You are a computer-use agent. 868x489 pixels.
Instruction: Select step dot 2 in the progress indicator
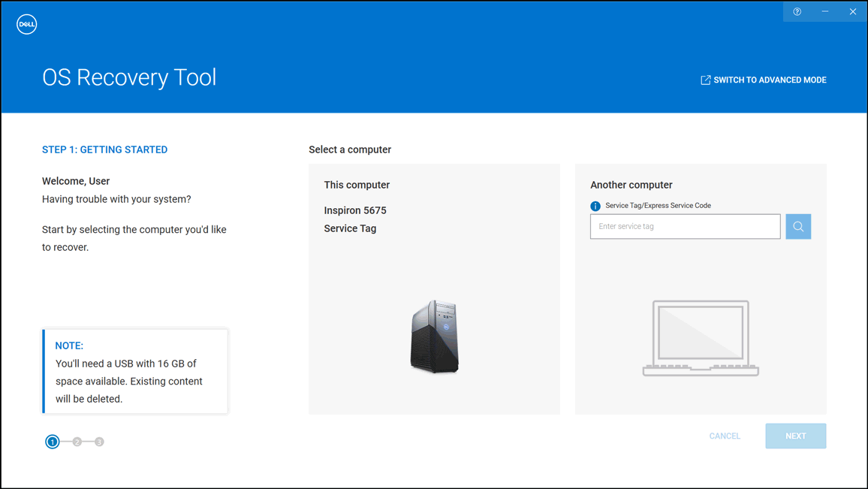[76, 442]
